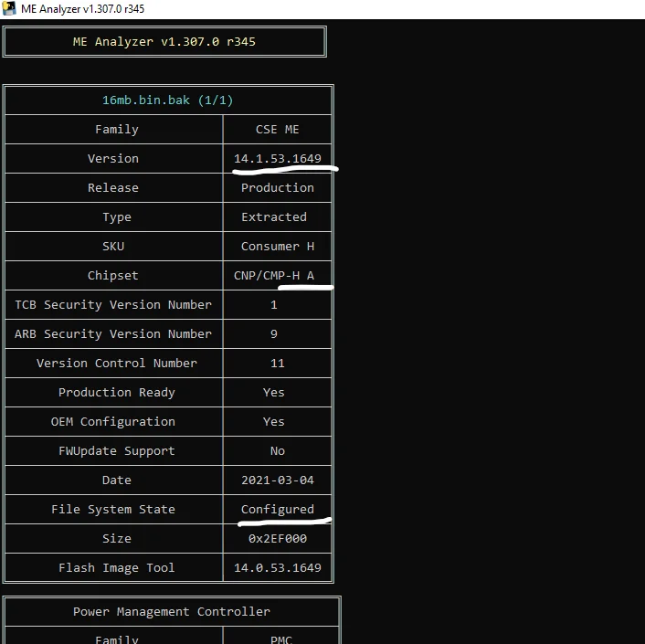Screen dimensions: 645x644
Task: Click the 'OEM Configuration' label
Action: pyautogui.click(x=113, y=421)
